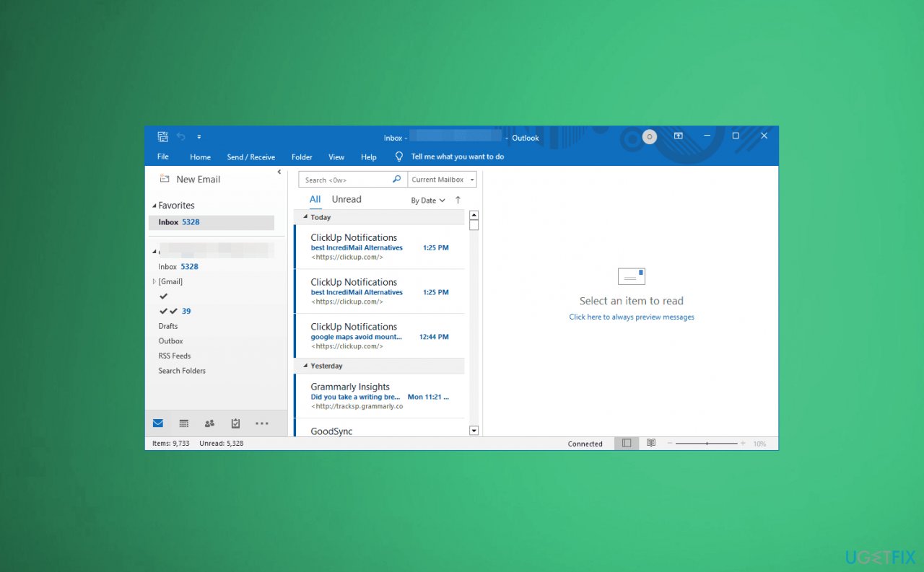924x572 pixels.
Task: Click the zoom out minus button
Action: (670, 444)
